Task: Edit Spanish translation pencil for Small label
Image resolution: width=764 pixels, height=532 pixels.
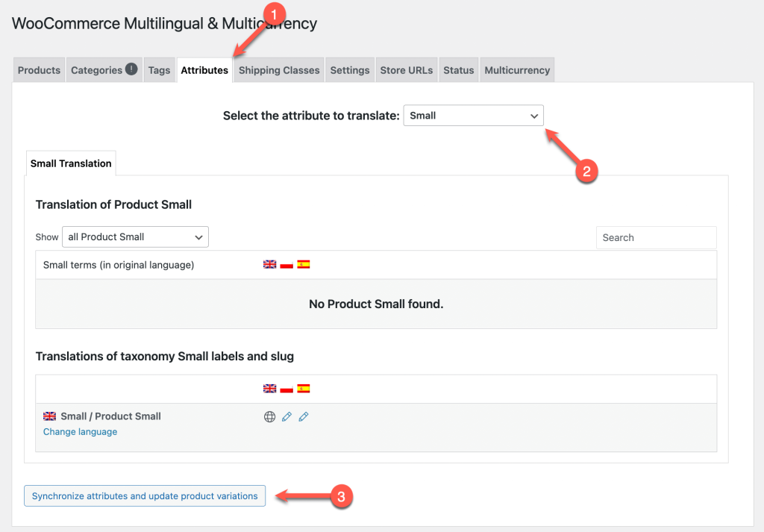Action: tap(304, 416)
